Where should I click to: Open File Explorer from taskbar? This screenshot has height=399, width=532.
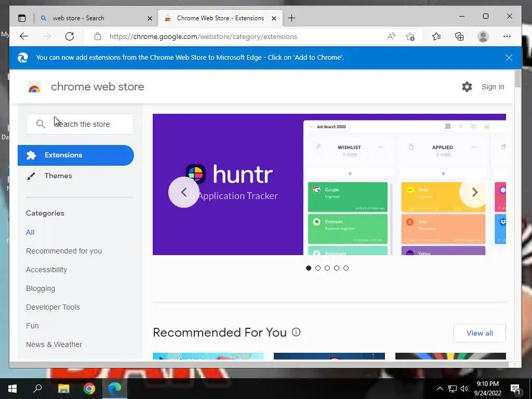(x=63, y=389)
